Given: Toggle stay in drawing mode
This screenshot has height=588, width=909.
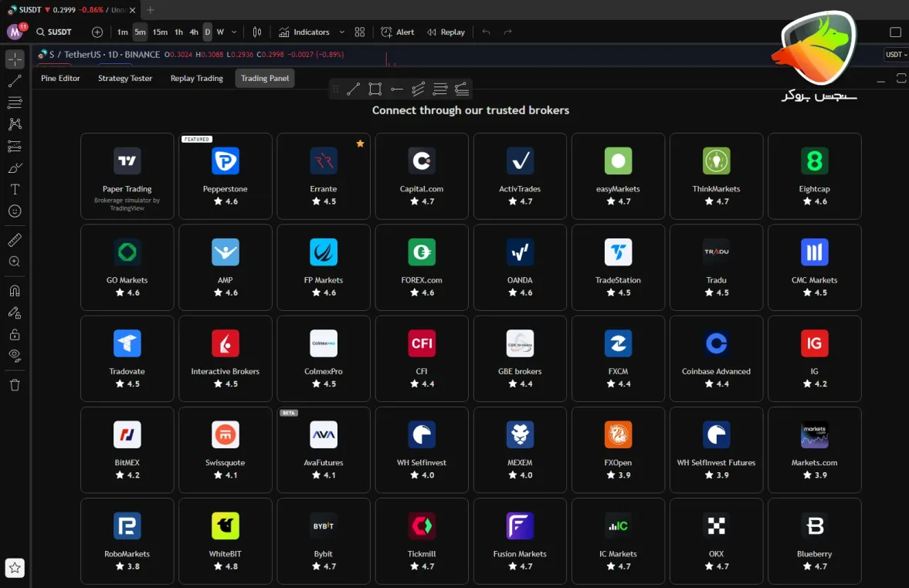Looking at the screenshot, I should tap(15, 313).
